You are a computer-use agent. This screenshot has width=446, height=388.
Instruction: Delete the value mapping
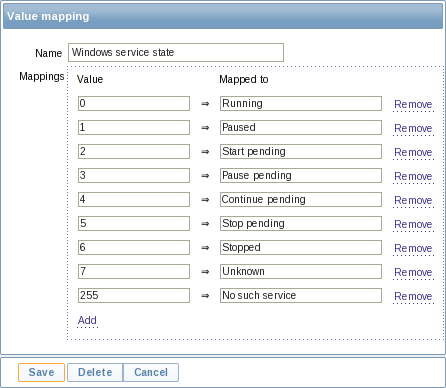click(x=95, y=372)
